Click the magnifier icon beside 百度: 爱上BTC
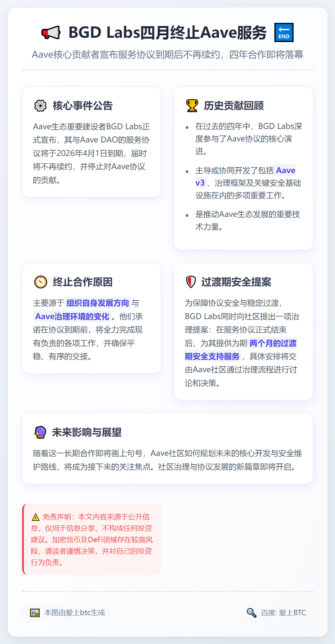Viewport: 335px width, 644px height. coord(251,613)
